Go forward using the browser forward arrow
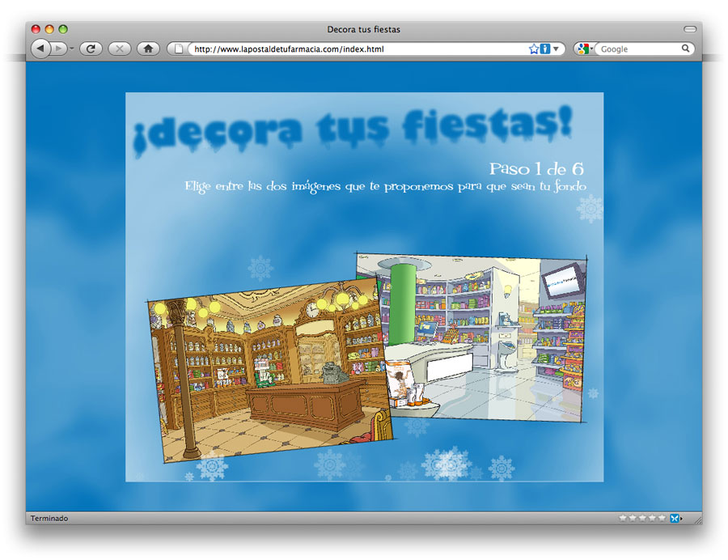 pyautogui.click(x=58, y=49)
